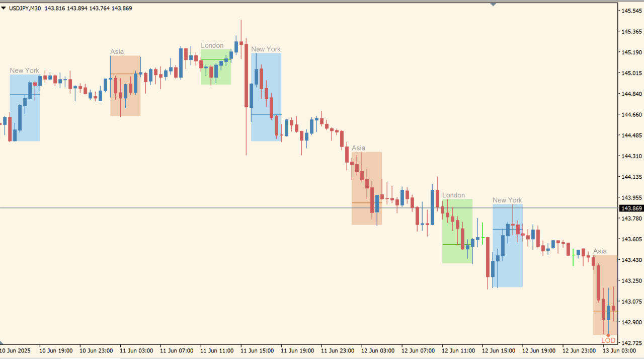Click the 13 Jun 03:00 time label
This screenshot has height=359, width=644.
click(x=619, y=350)
